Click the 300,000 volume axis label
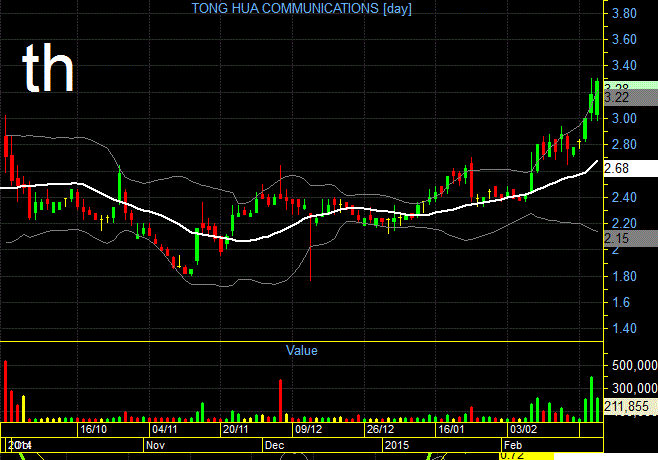658x460 pixels. click(634, 388)
